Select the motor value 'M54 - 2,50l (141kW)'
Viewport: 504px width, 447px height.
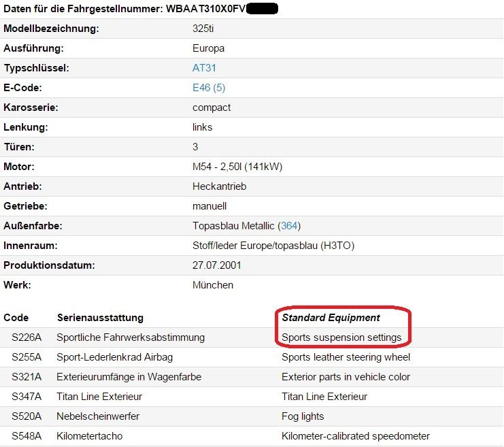click(237, 167)
